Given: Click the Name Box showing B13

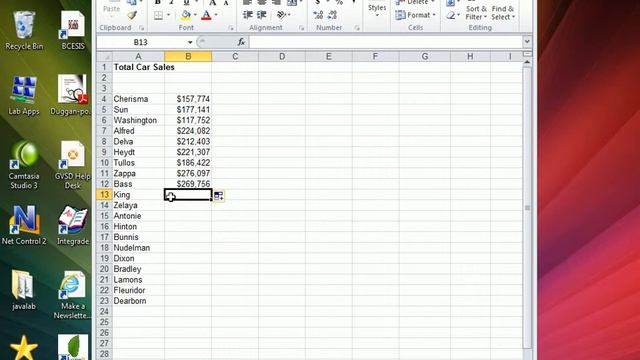Looking at the screenshot, I should pyautogui.click(x=142, y=42).
